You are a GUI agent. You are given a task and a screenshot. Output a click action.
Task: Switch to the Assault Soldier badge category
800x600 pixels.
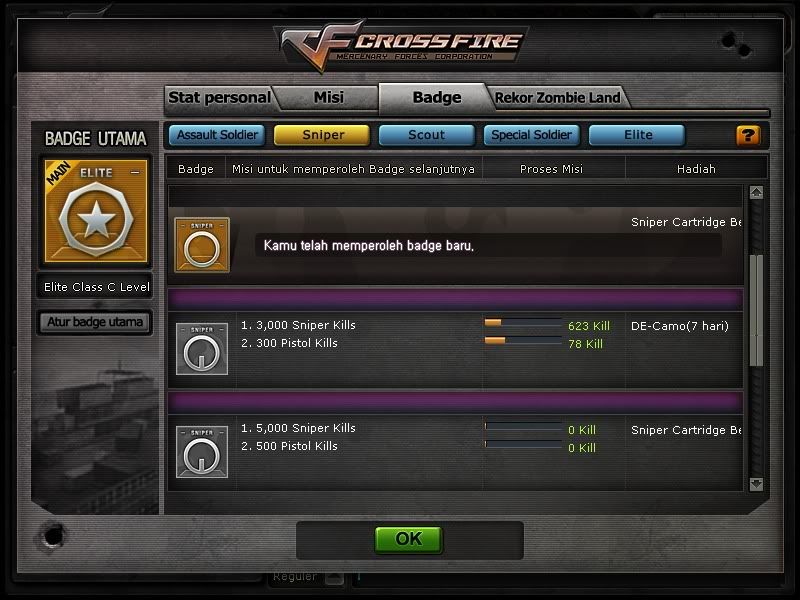point(217,135)
